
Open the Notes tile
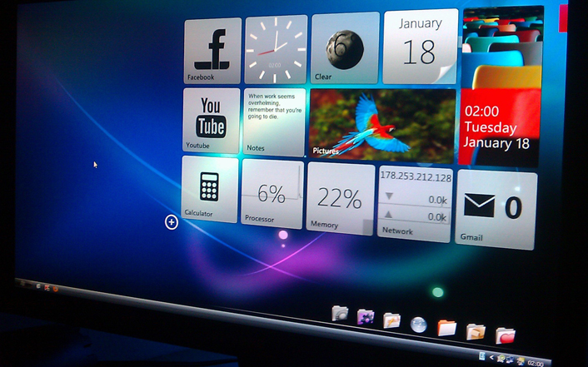(274, 122)
